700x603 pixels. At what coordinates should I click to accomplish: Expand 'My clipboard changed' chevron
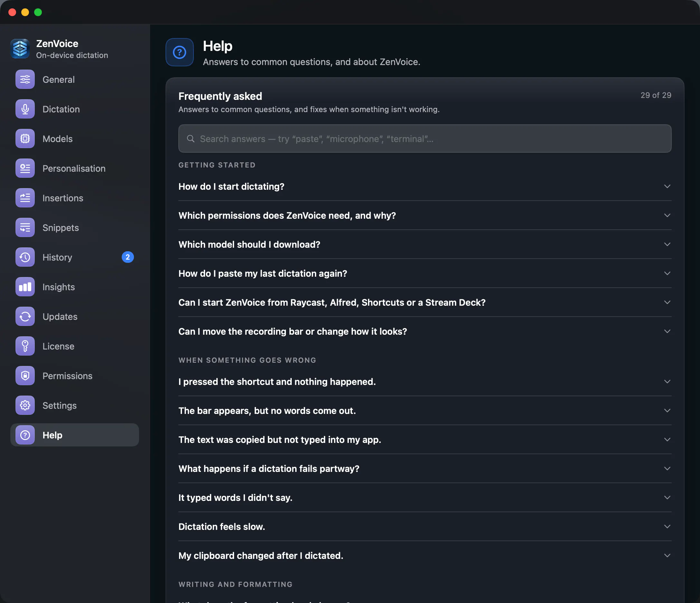point(667,555)
